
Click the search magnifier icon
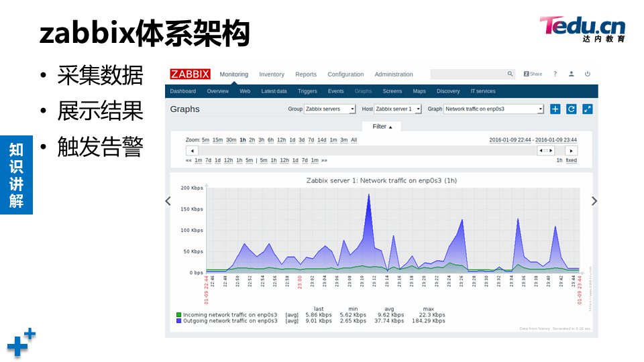510,74
